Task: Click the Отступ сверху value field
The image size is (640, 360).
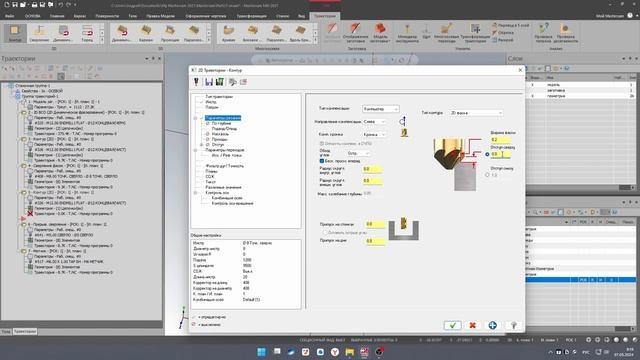Action: point(500,154)
